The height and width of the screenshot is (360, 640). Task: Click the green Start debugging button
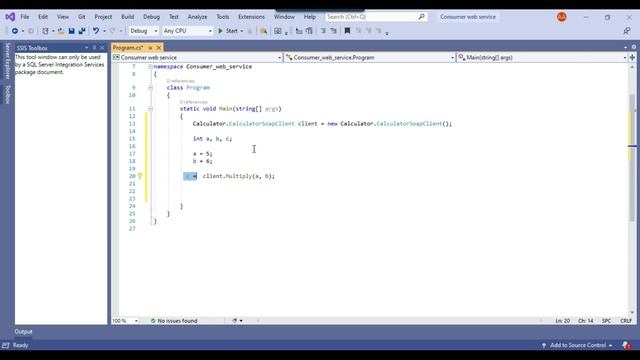[228, 31]
